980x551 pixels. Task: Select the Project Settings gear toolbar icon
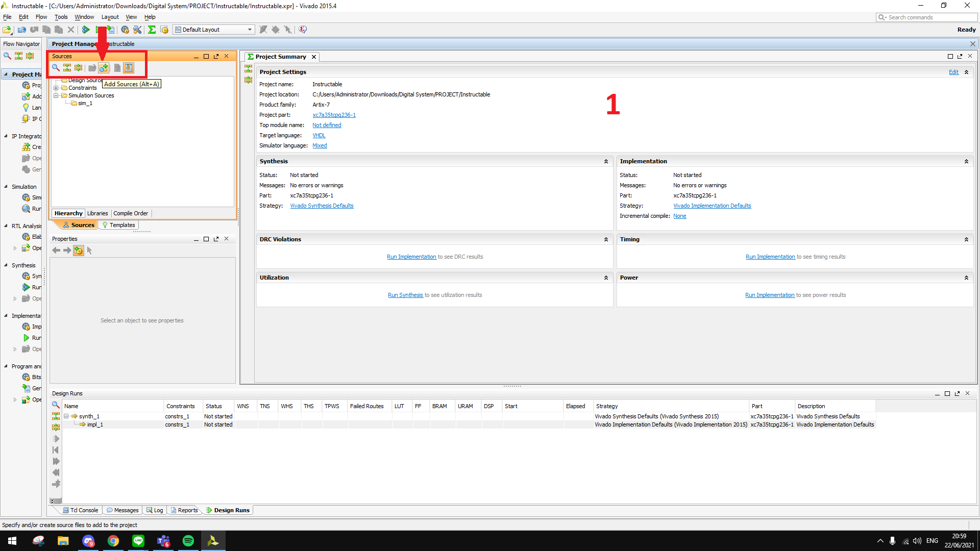[125, 30]
